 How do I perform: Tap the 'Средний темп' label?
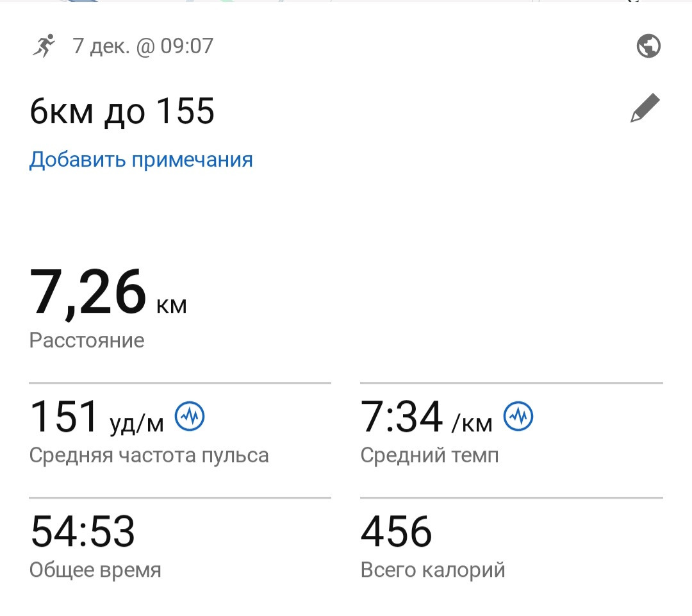pyautogui.click(x=430, y=455)
